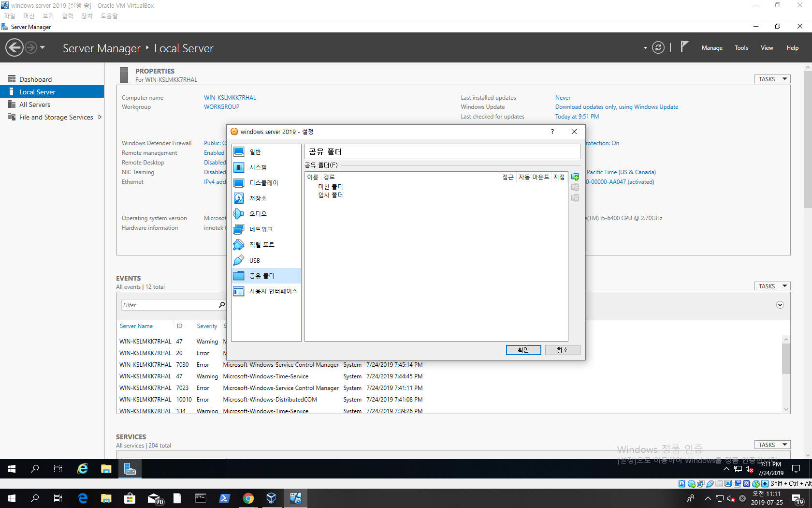812x508 pixels.
Task: Click the Server Manager back arrow
Action: click(x=14, y=47)
